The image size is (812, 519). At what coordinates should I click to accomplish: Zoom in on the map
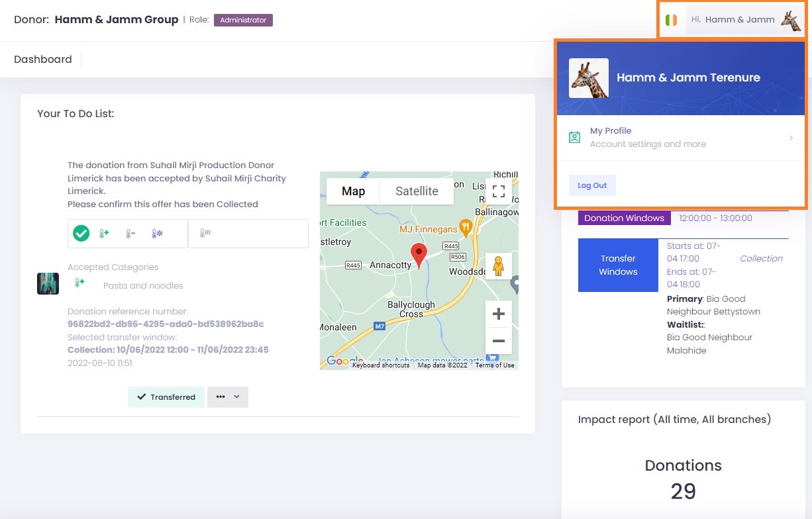click(x=499, y=314)
